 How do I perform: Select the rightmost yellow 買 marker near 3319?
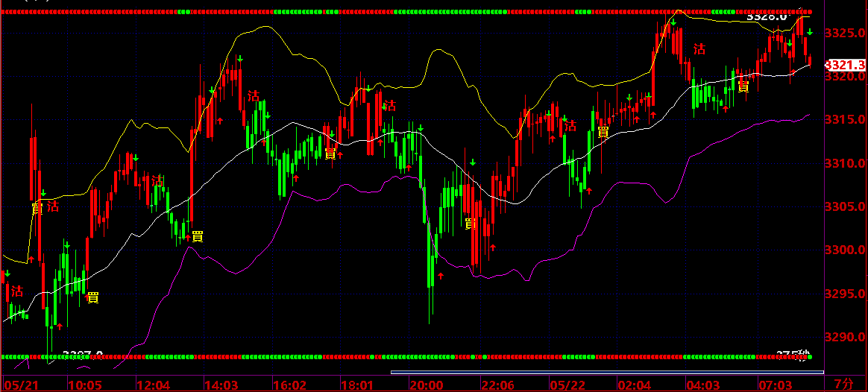[744, 86]
